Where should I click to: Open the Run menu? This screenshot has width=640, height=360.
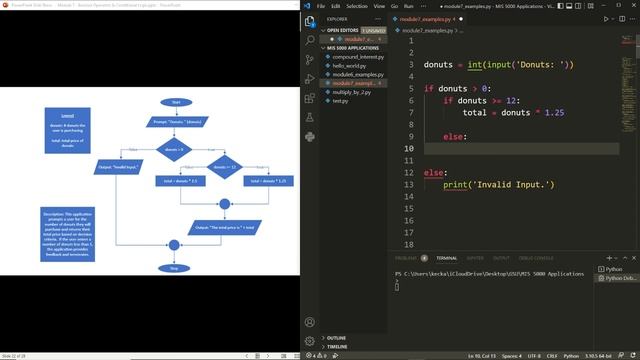(409, 6)
